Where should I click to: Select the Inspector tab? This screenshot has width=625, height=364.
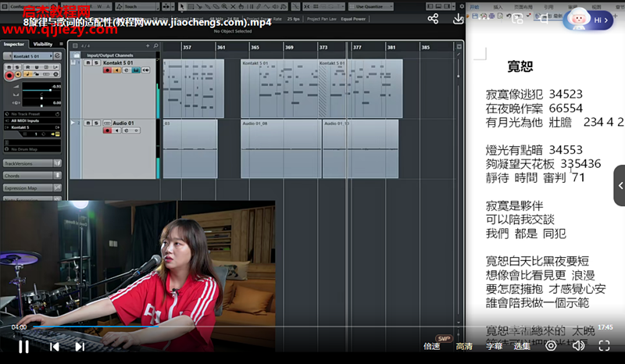pos(14,45)
